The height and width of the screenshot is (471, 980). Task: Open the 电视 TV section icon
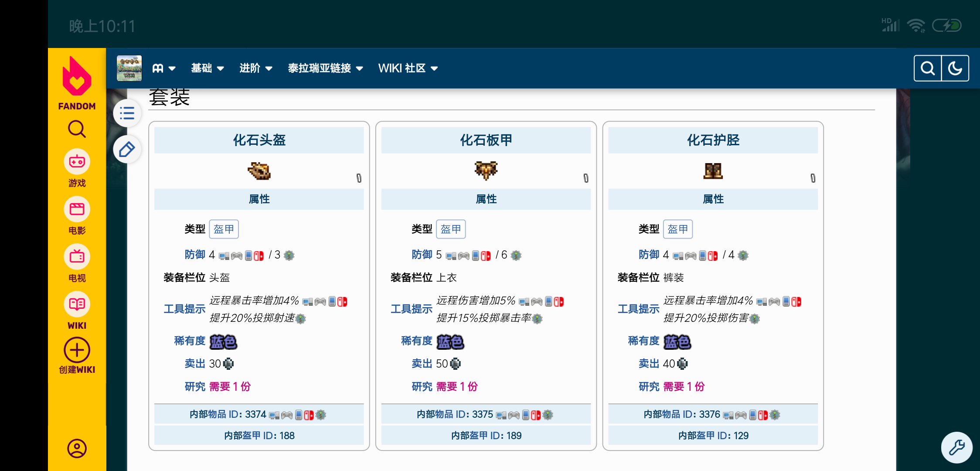pos(77,256)
